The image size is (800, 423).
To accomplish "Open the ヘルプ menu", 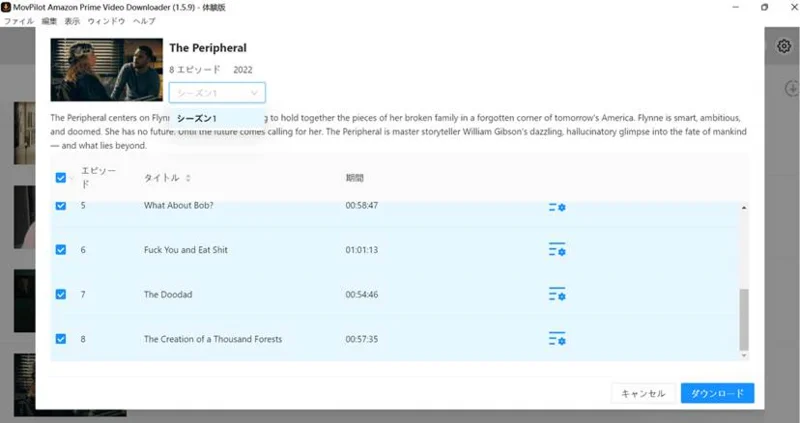I will [144, 21].
